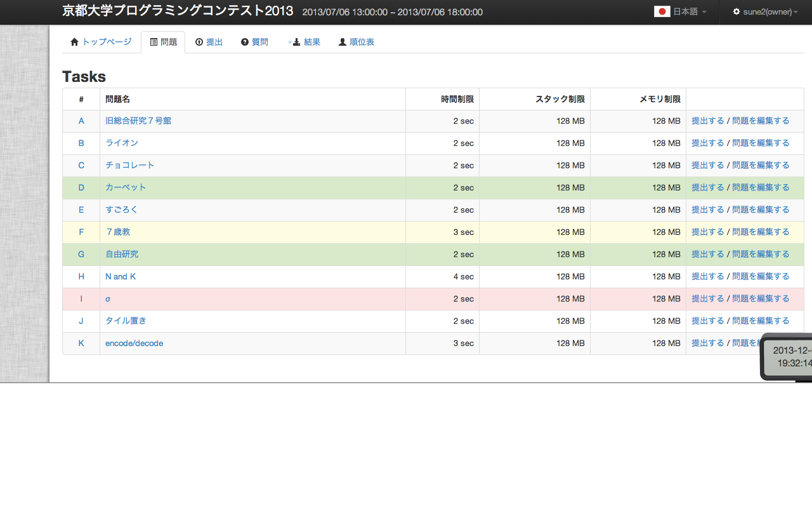
Task: Open problem N and K
Action: coord(121,276)
